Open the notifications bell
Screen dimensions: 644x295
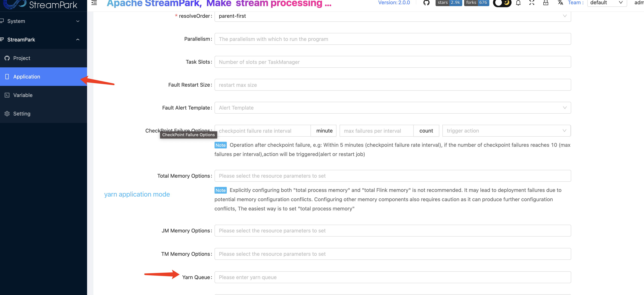[x=518, y=3]
